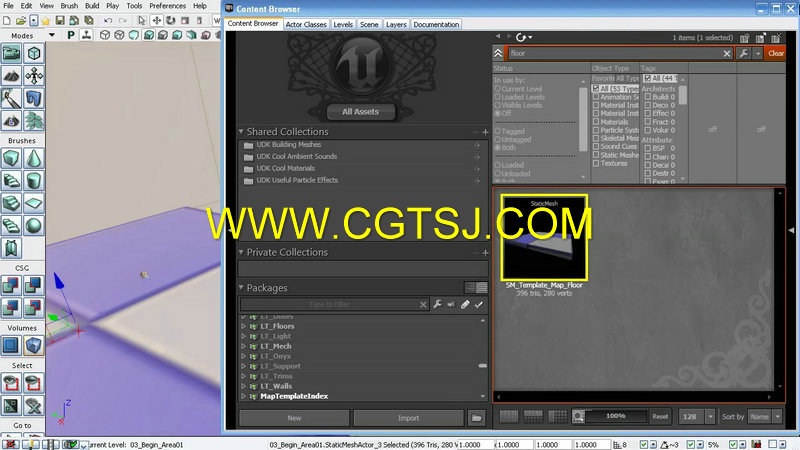Switch to the Layers tab
Screen dimensions: 800x450
(396, 24)
